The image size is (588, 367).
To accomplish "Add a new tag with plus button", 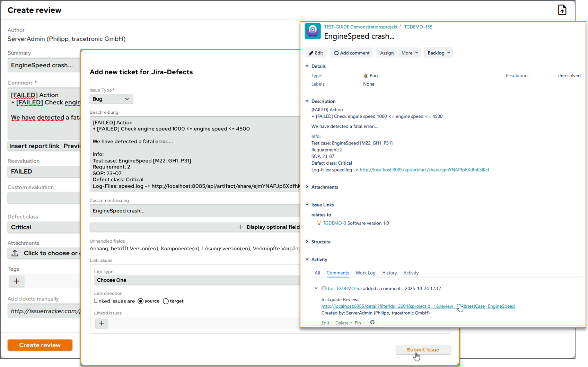I will [x=17, y=281].
